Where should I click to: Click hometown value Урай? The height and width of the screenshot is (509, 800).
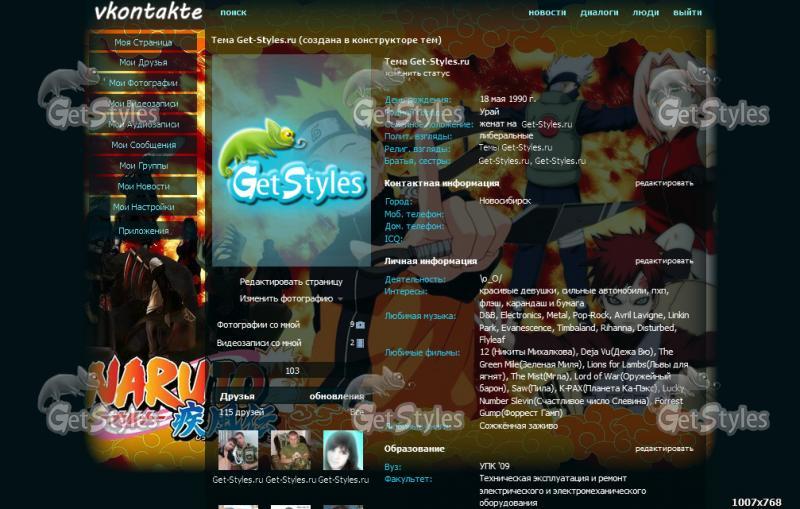click(489, 112)
